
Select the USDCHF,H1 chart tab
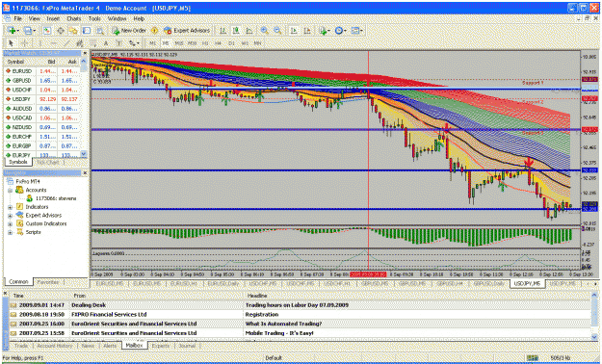click(338, 284)
